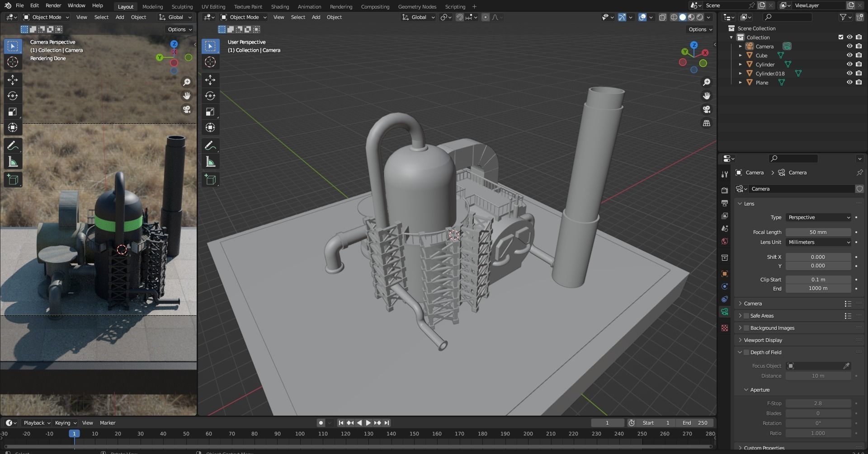This screenshot has width=868, height=454.
Task: Open the Options dropdown in the right viewport
Action: [x=700, y=29]
